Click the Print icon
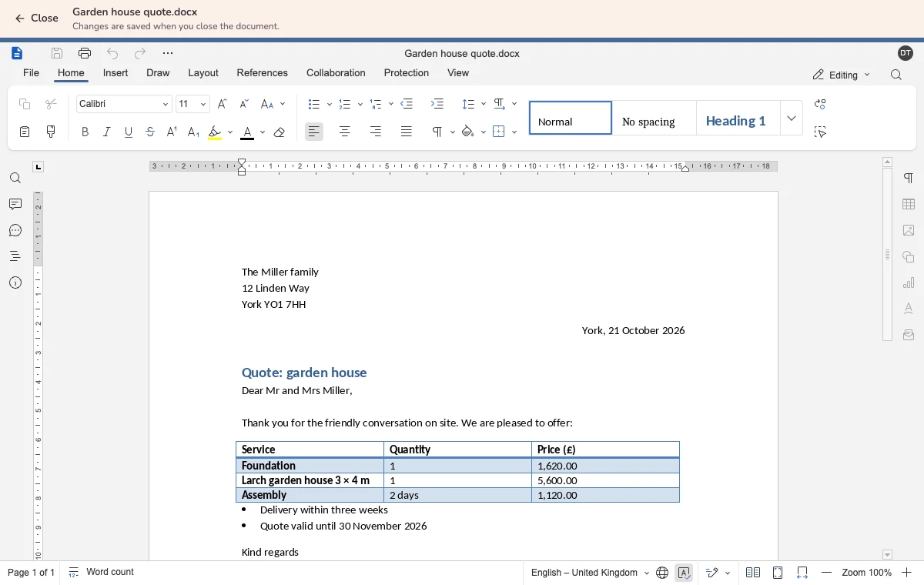 [85, 53]
